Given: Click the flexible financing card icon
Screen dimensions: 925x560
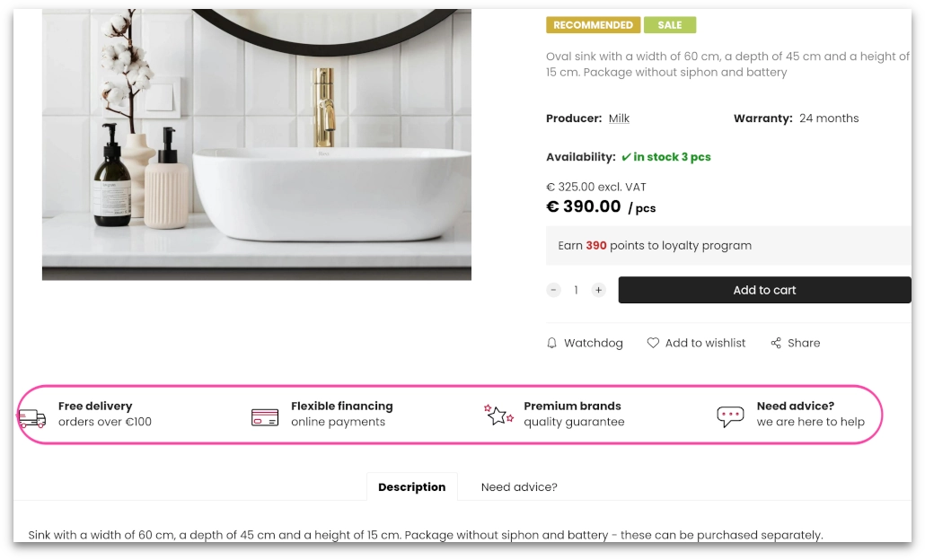Looking at the screenshot, I should pyautogui.click(x=265, y=416).
